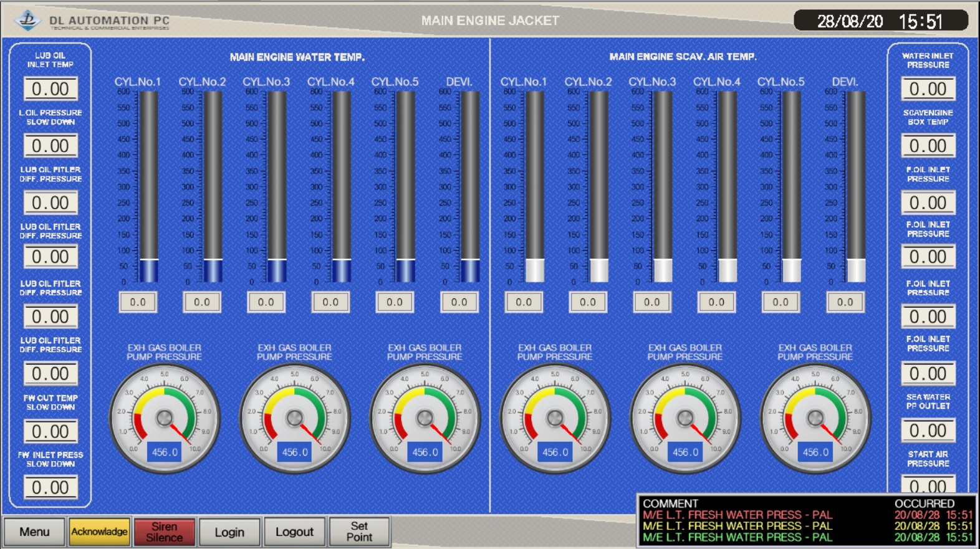Click the Login button

click(x=229, y=532)
